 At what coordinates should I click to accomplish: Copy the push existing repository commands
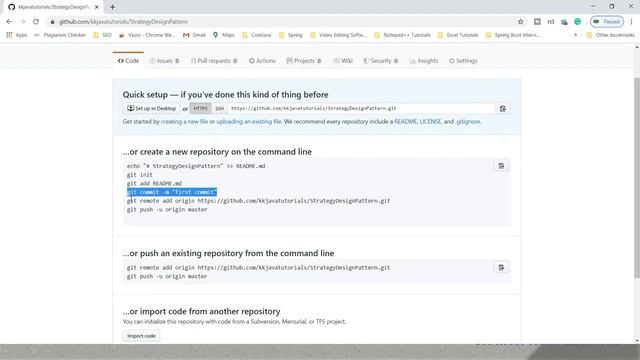(x=501, y=267)
